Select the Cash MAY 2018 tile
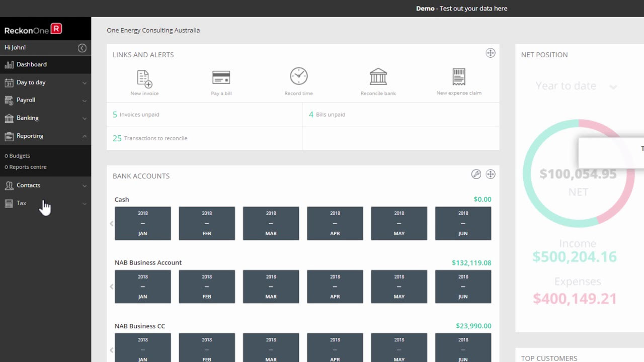This screenshot has width=644, height=362. point(399,223)
